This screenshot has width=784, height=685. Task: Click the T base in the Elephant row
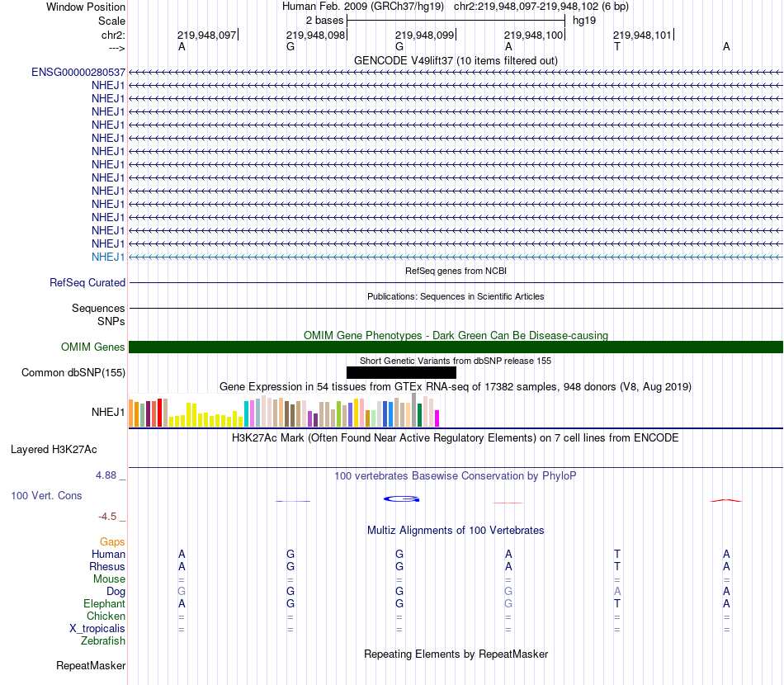[617, 603]
